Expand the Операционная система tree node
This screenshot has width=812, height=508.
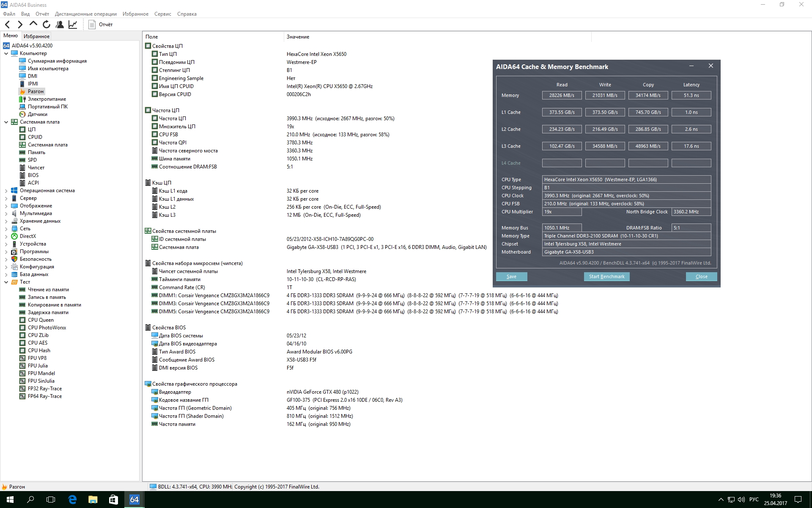(x=6, y=190)
